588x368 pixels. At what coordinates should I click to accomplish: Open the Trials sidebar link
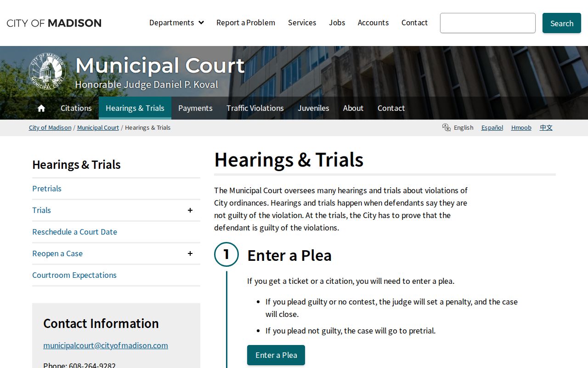[41, 210]
